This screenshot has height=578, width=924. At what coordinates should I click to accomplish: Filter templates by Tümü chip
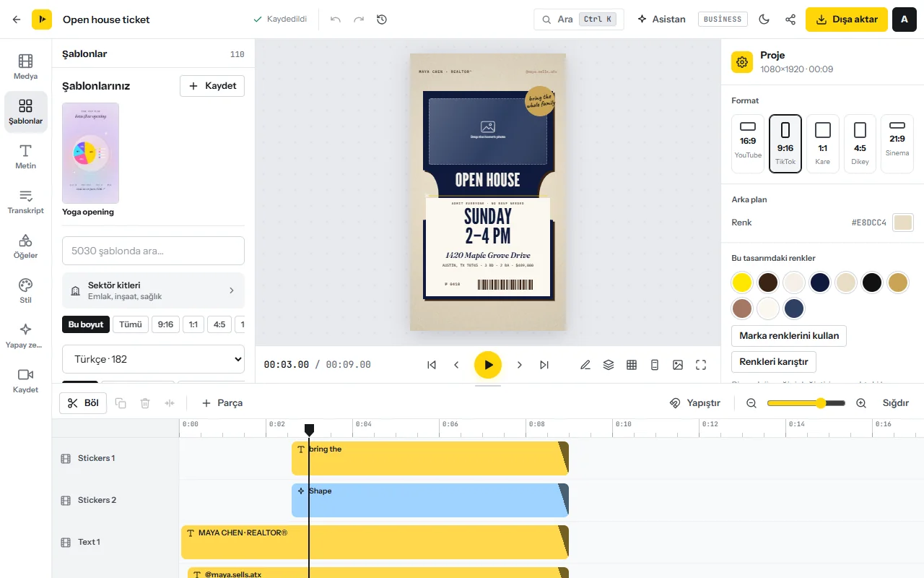(x=131, y=324)
